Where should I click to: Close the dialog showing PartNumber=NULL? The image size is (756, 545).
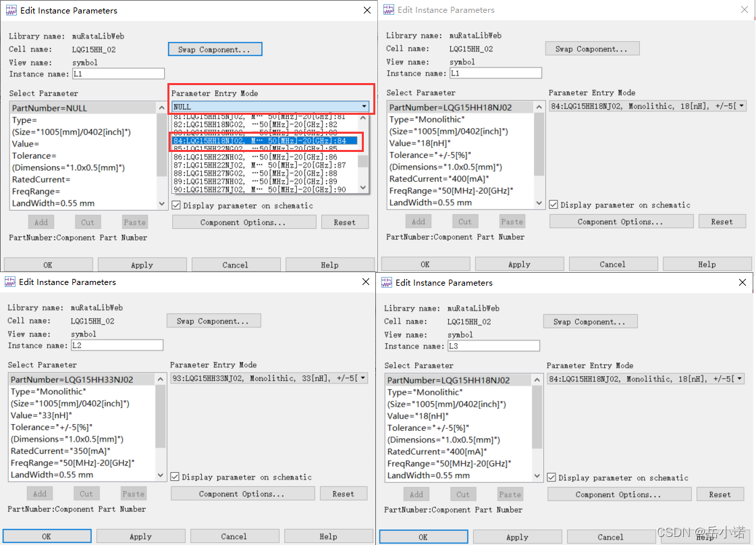coord(367,10)
